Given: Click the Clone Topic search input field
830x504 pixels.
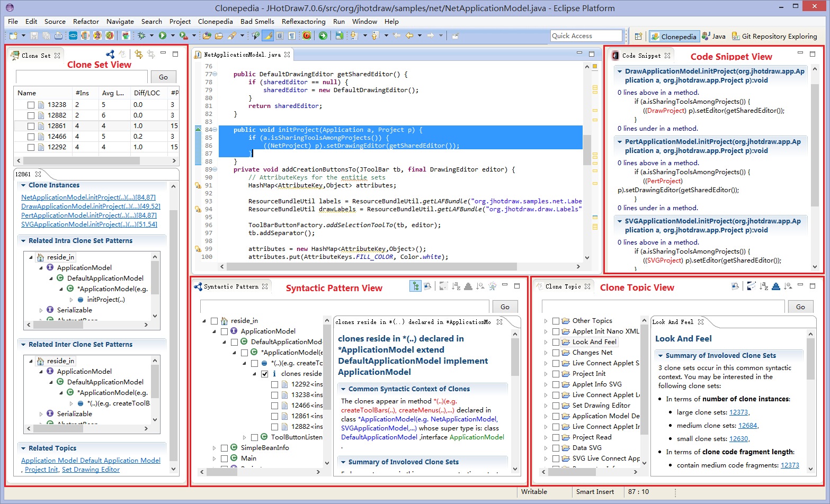Looking at the screenshot, I should click(663, 307).
